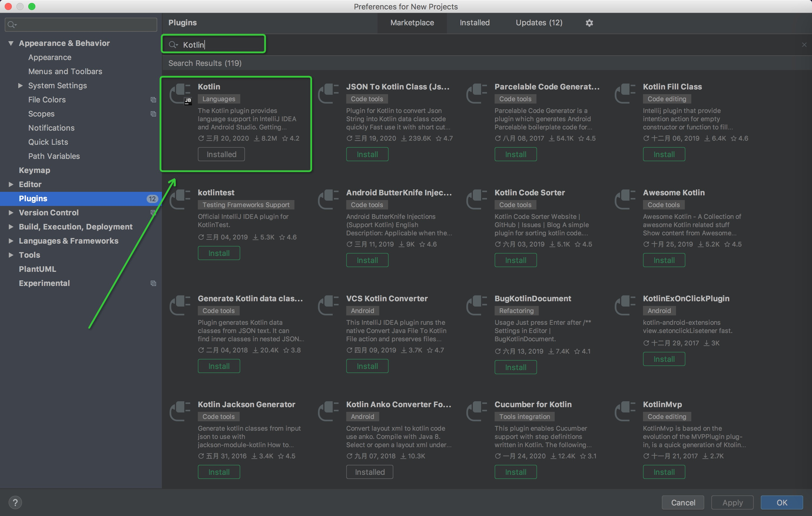Expand the Editor section
The image size is (812, 516).
tap(11, 184)
